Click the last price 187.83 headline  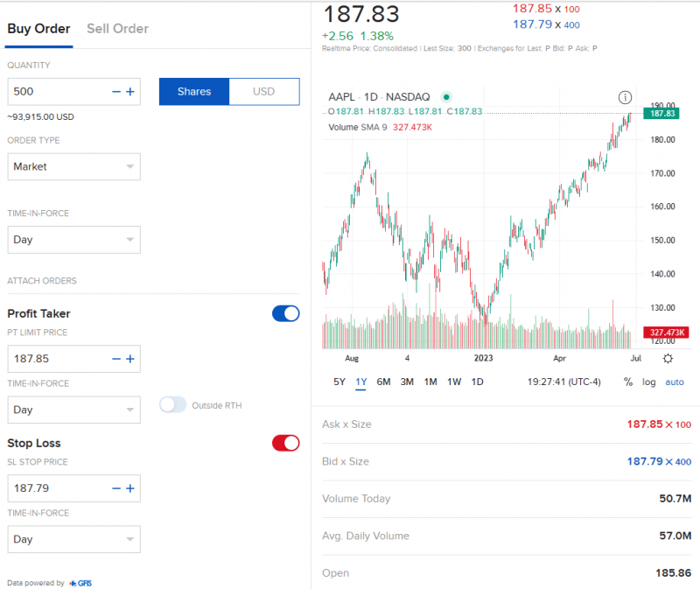[361, 14]
